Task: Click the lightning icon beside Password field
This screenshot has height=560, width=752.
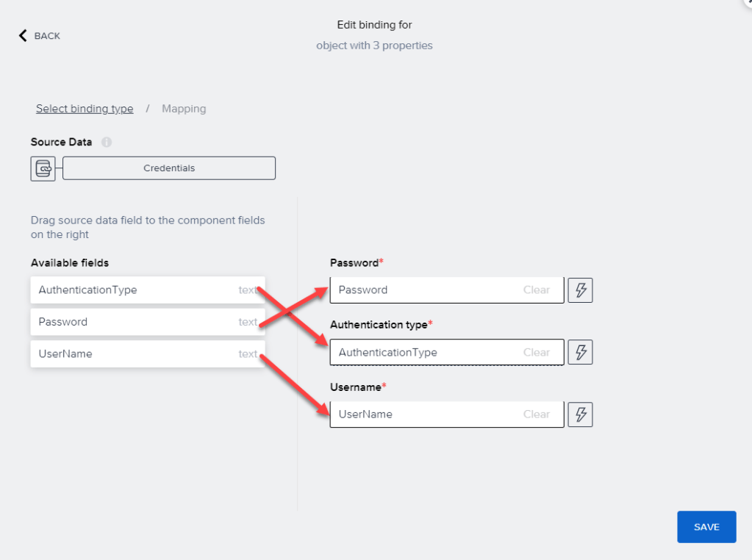Action: (x=581, y=290)
